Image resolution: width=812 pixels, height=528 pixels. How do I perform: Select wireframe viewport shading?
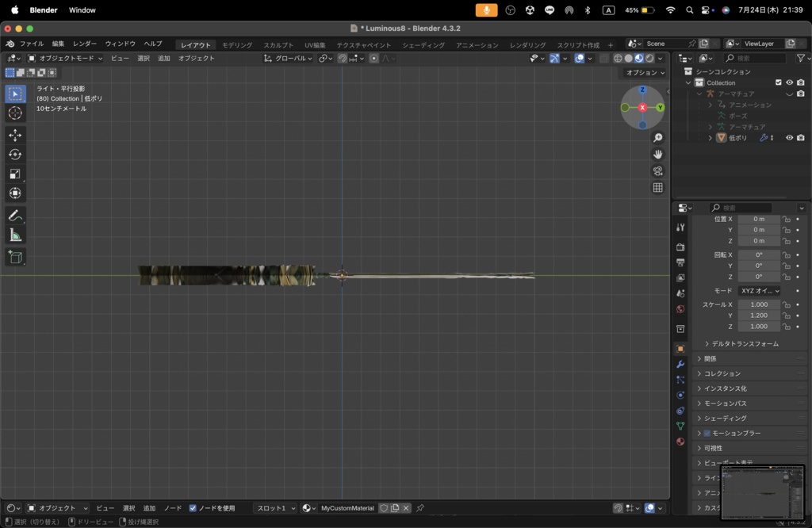(x=618, y=59)
